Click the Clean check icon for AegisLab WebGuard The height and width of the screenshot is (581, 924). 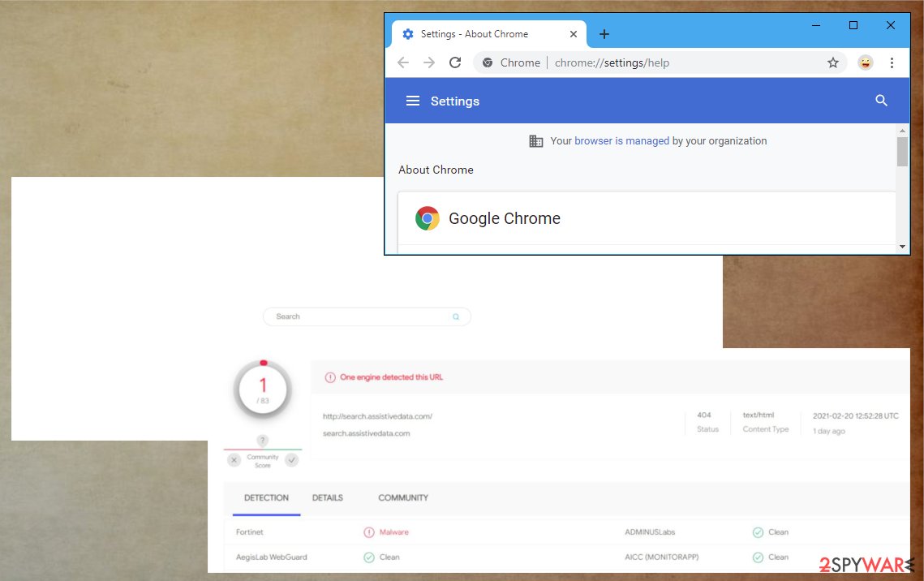pos(369,557)
